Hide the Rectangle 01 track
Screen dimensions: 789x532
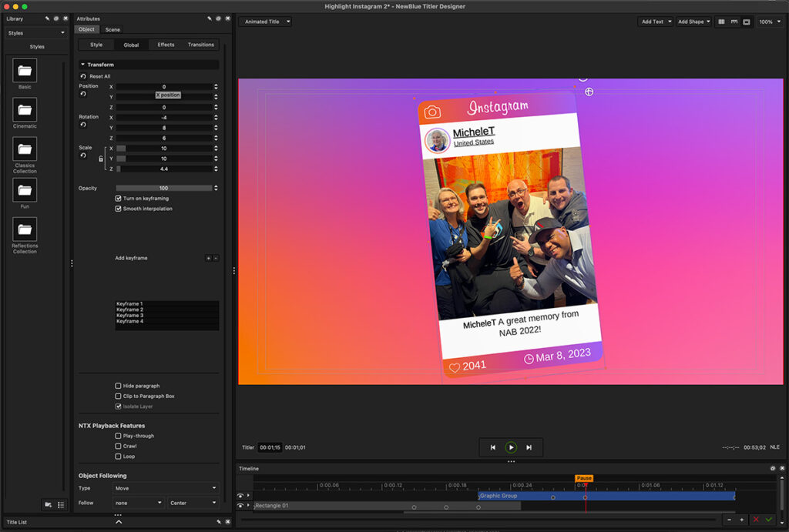tap(240, 506)
